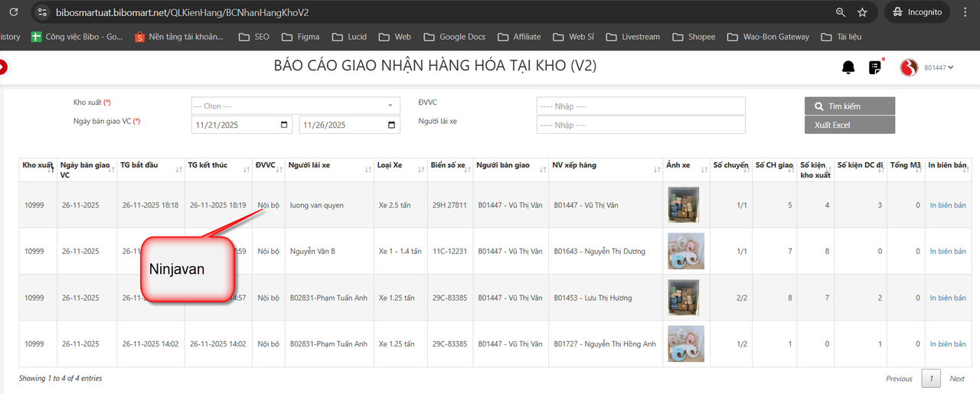Open date picker on 11/21/2025 field
980x394 pixels.
pyautogui.click(x=285, y=125)
